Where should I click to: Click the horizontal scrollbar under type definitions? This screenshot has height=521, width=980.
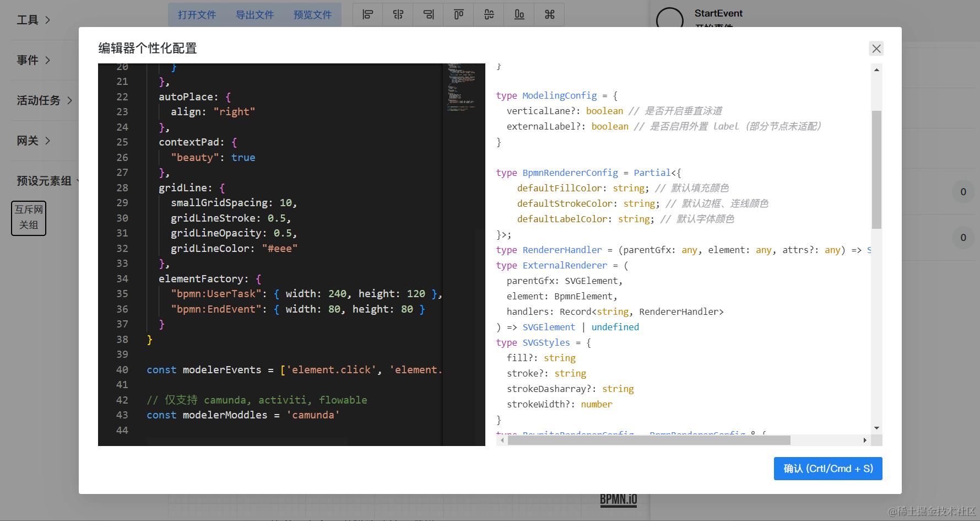[x=649, y=440]
